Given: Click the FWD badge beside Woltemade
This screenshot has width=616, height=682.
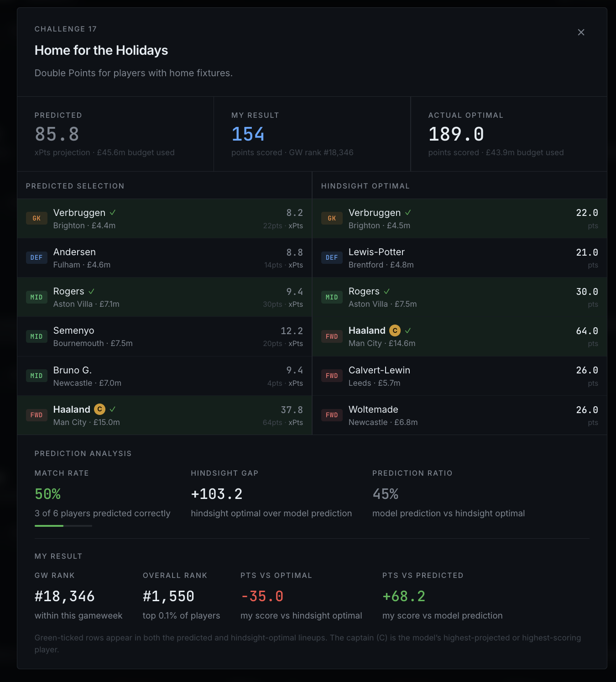Looking at the screenshot, I should coord(332,415).
